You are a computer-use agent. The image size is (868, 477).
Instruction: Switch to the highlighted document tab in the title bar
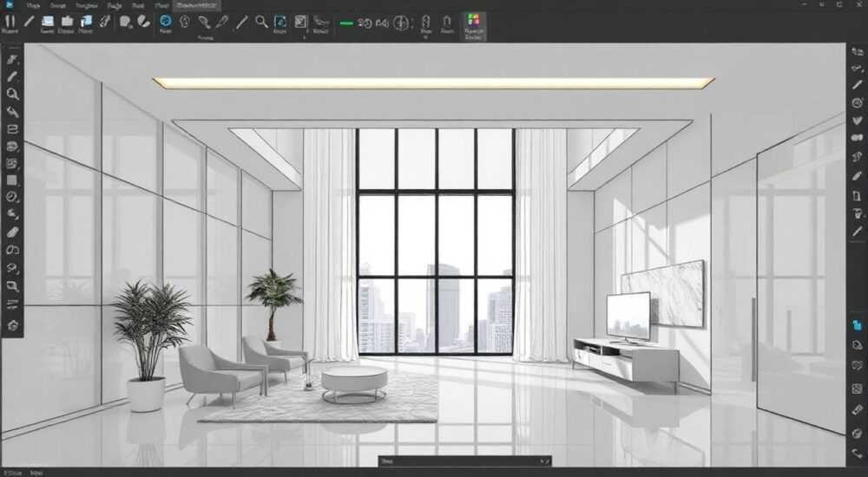pyautogui.click(x=197, y=5)
